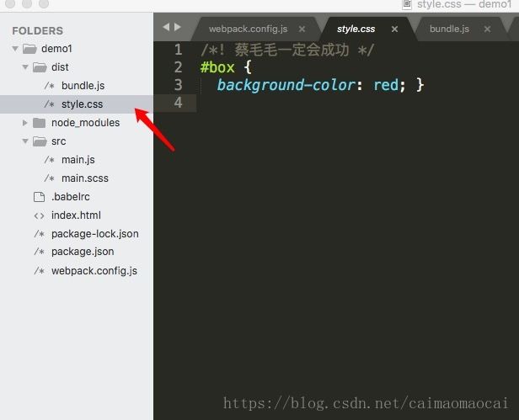519x420 pixels.
Task: Open package-lock.json in the sidebar
Action: pyautogui.click(x=95, y=234)
